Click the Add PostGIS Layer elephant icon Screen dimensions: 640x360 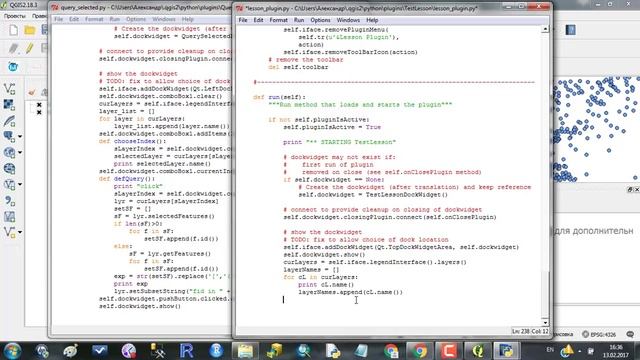[9, 137]
